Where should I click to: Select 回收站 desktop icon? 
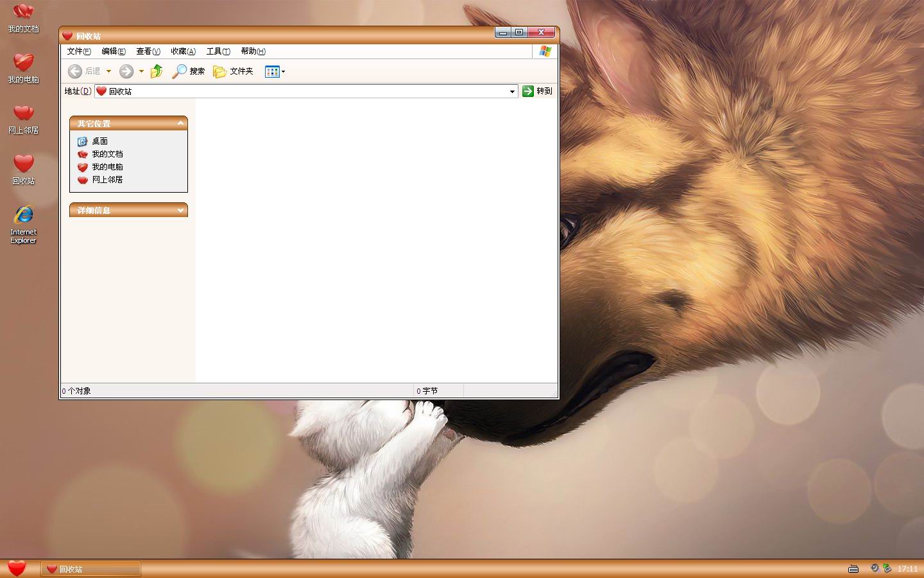(23, 170)
